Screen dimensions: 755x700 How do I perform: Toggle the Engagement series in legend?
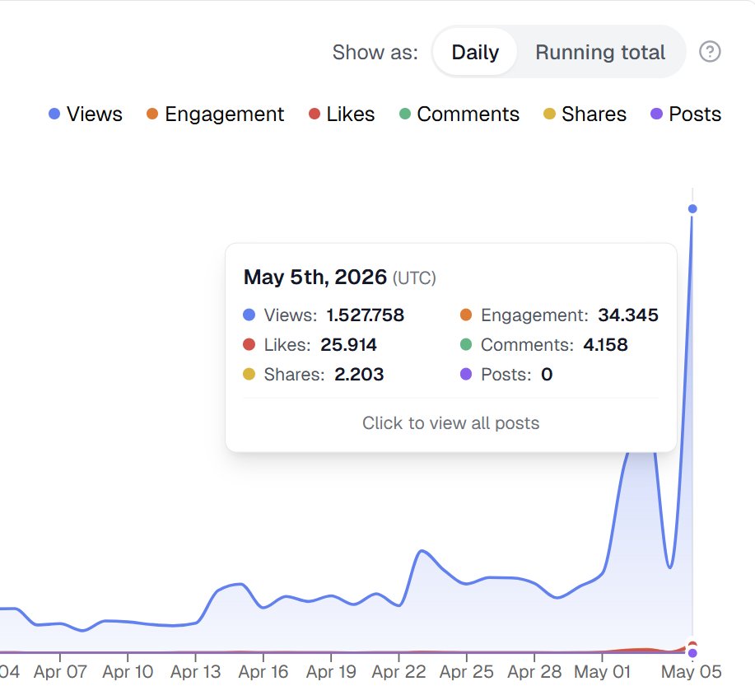[x=215, y=114]
